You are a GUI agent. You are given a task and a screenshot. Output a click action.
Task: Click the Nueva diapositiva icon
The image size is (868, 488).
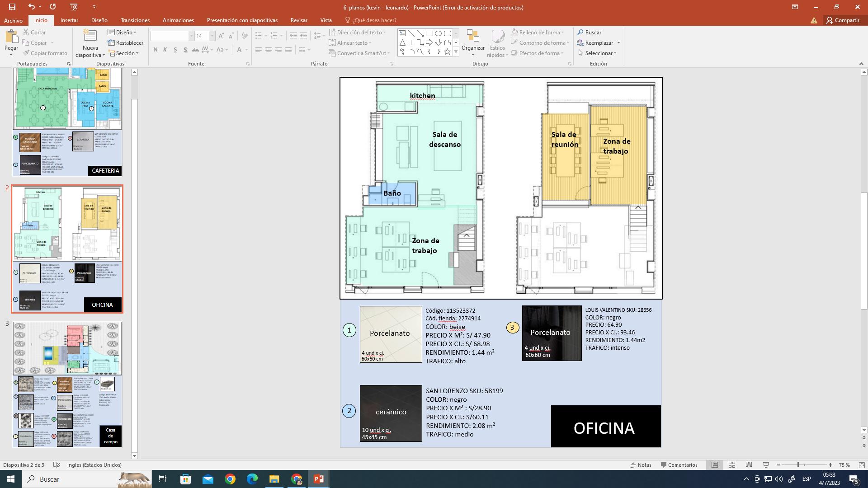click(90, 36)
